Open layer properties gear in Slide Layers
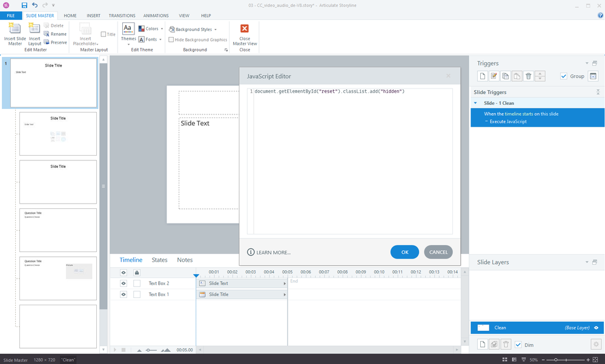The image size is (605, 364). coord(595,344)
